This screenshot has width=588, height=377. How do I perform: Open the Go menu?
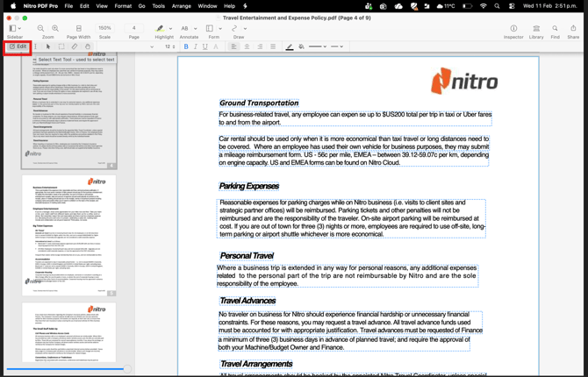pyautogui.click(x=142, y=6)
